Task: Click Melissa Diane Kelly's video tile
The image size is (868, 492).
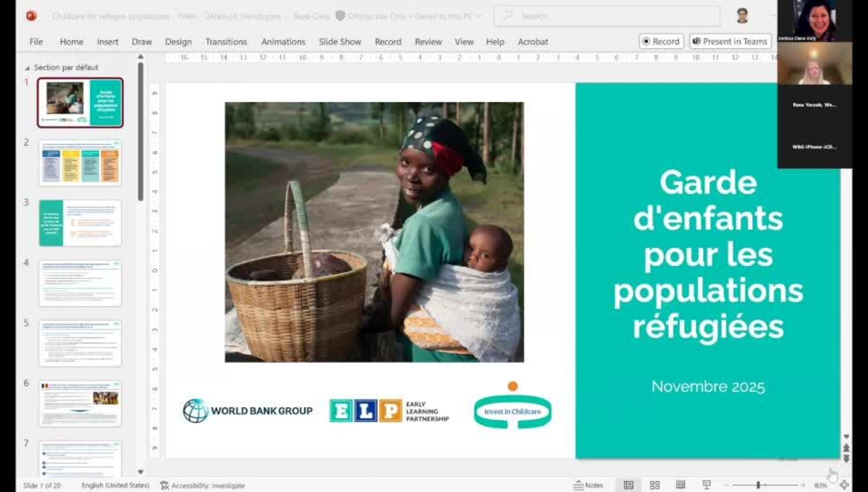Action: click(x=814, y=21)
